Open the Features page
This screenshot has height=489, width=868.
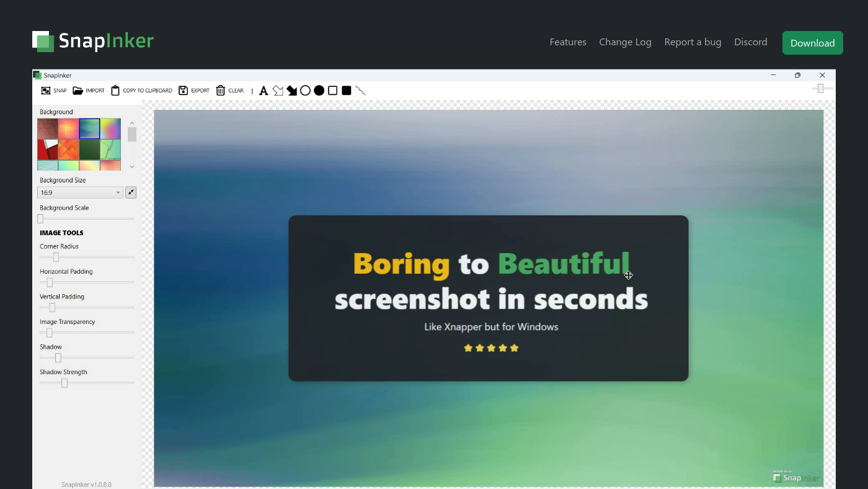point(568,42)
